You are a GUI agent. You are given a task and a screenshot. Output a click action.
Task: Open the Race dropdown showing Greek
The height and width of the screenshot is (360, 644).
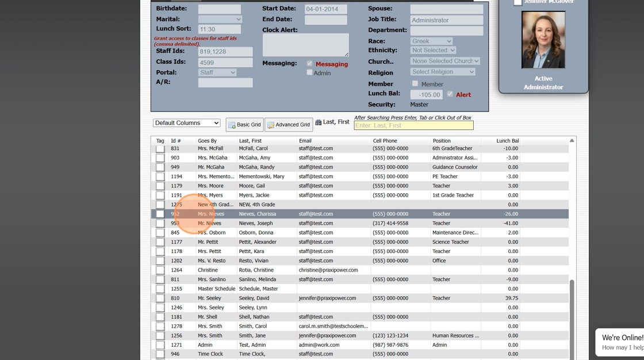click(431, 41)
